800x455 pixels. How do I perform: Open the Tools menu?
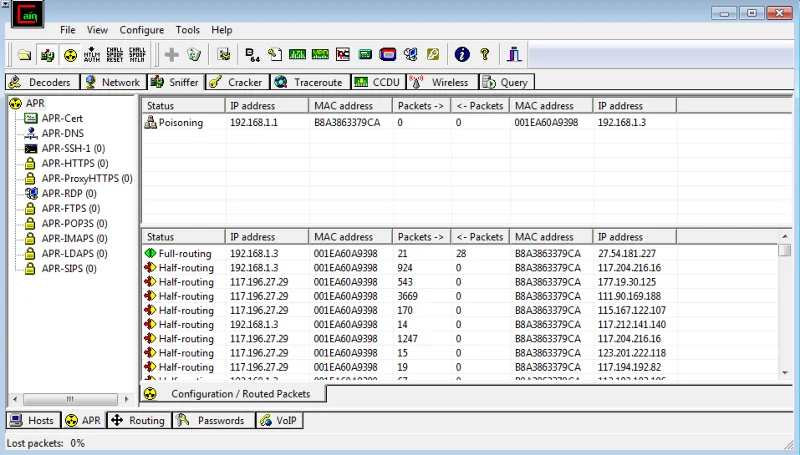point(187,30)
